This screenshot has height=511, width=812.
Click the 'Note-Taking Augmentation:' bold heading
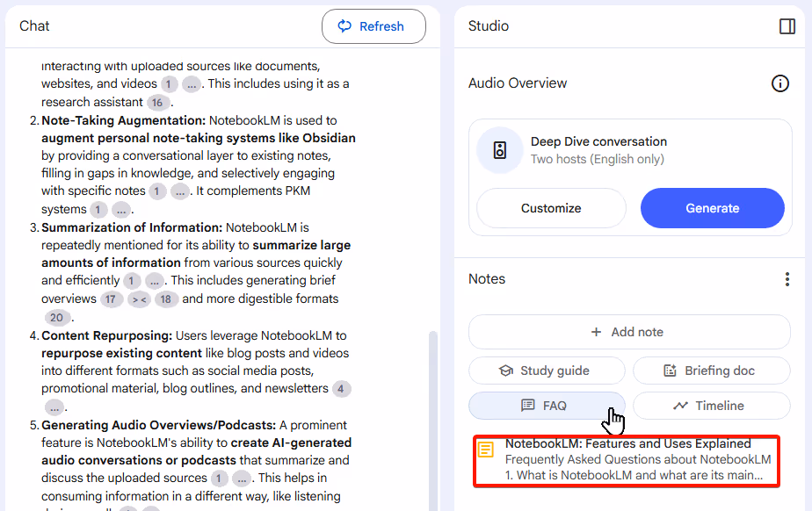pos(124,120)
